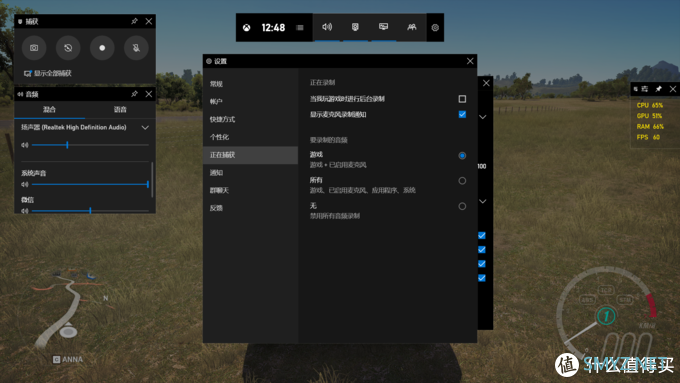Pin the 捕获 capture widget
The height and width of the screenshot is (383, 680).
pos(134,21)
